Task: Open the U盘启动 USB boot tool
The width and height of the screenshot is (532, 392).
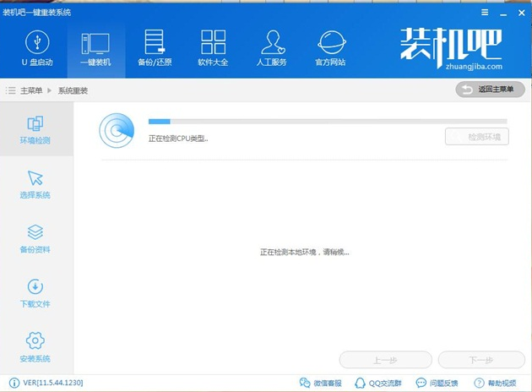Action: pyautogui.click(x=35, y=47)
